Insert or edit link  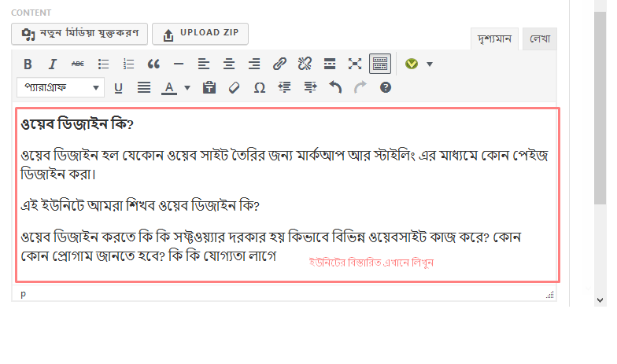(x=279, y=64)
